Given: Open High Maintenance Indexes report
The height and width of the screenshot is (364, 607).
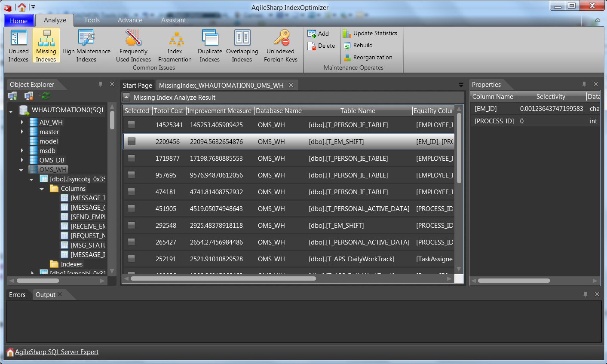Looking at the screenshot, I should pyautogui.click(x=86, y=46).
